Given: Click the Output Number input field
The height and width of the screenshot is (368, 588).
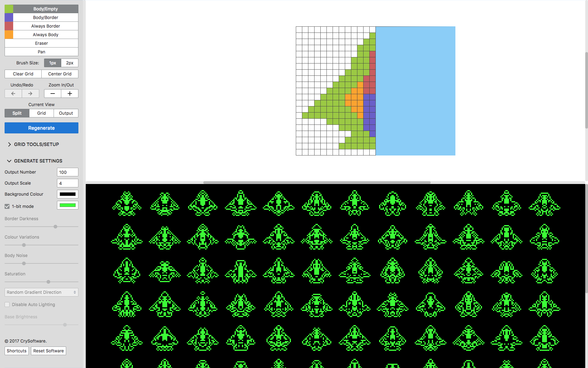Looking at the screenshot, I should (x=67, y=172).
